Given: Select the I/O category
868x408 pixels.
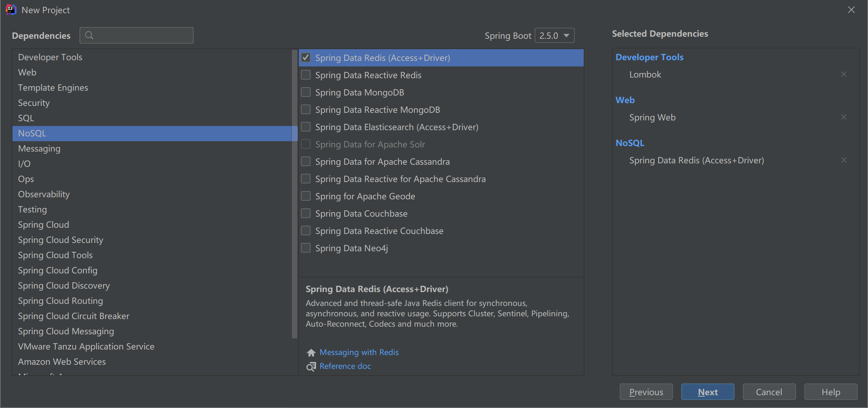Looking at the screenshot, I should pos(152,164).
